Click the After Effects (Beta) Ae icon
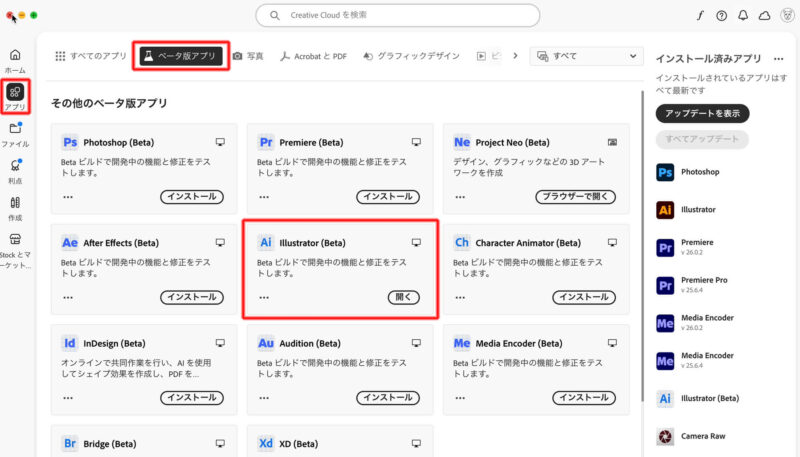This screenshot has height=457, width=800. (x=70, y=243)
